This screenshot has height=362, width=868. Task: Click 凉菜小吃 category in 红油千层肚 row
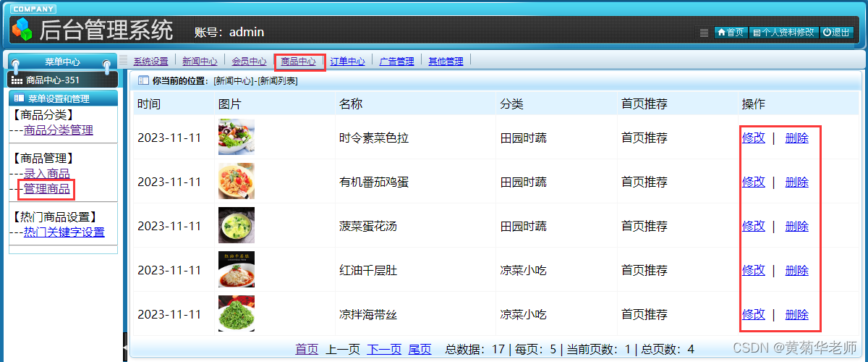click(x=524, y=270)
